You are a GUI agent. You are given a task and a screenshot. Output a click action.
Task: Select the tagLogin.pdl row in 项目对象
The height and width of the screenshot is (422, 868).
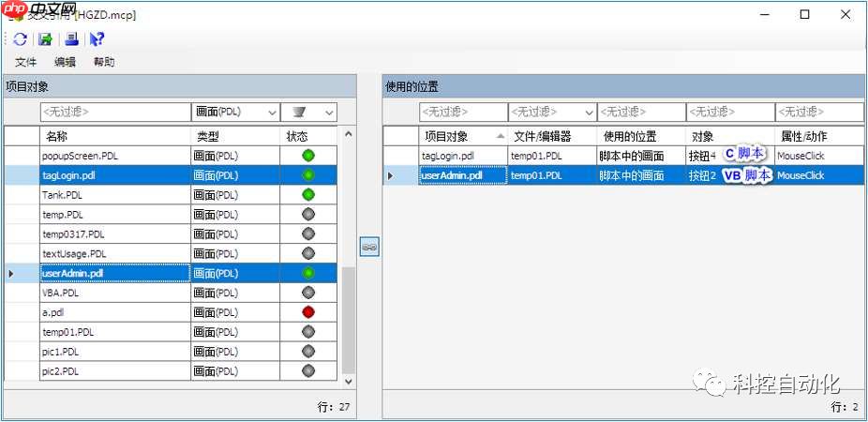pos(171,175)
